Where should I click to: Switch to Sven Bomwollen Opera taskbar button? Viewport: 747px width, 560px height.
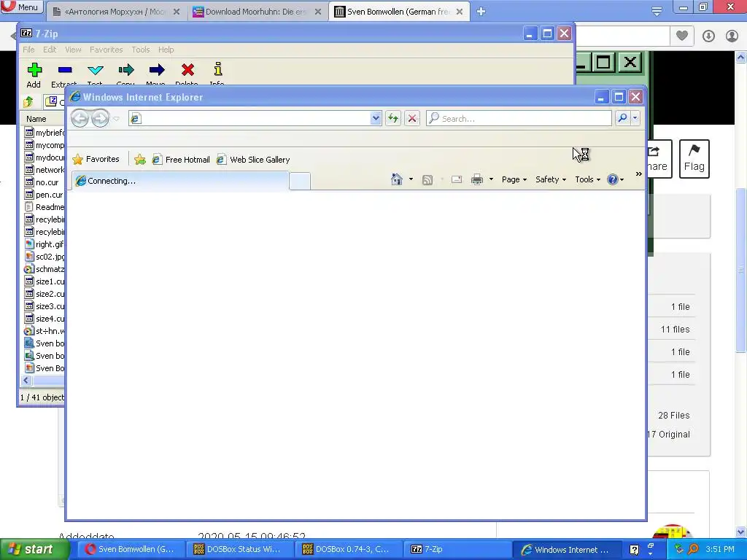[133, 549]
